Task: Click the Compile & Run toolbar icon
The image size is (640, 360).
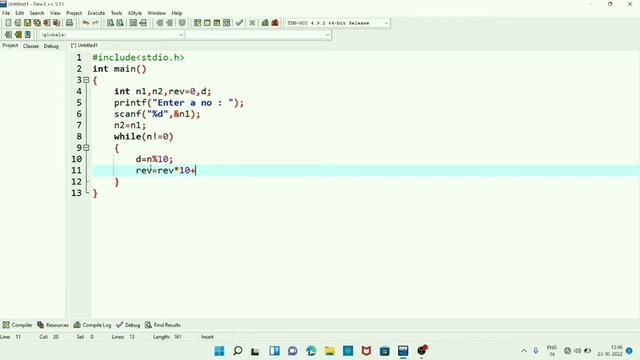Action: [x=217, y=23]
